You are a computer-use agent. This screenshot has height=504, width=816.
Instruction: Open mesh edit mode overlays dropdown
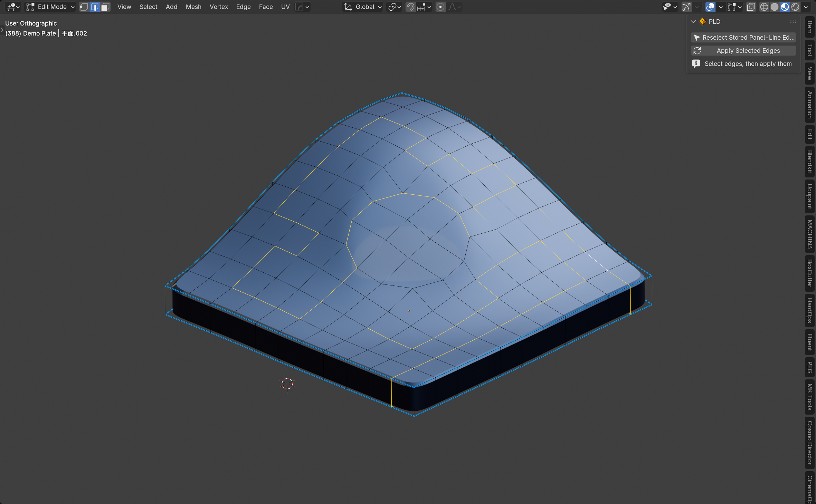tap(735, 7)
